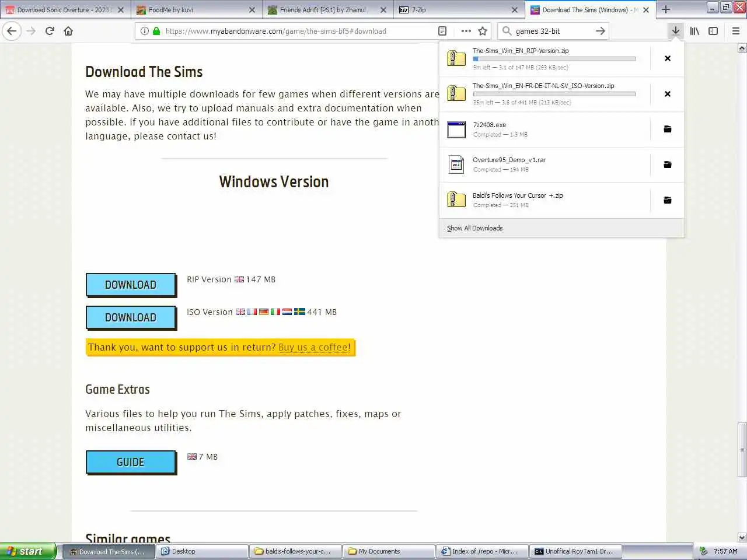The image size is (747, 560).
Task: Click ISO-Version download progress bar
Action: click(554, 94)
